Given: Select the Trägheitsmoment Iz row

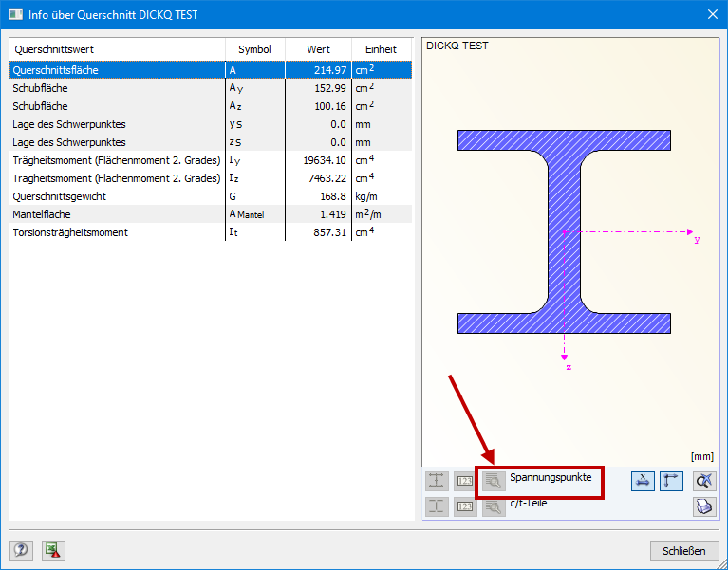Looking at the screenshot, I should tap(211, 178).
